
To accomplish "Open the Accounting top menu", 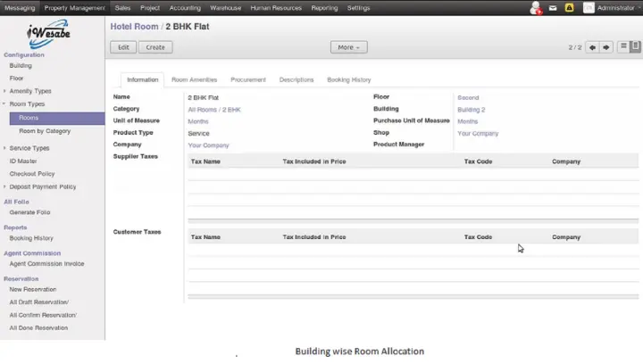I will coord(185,7).
